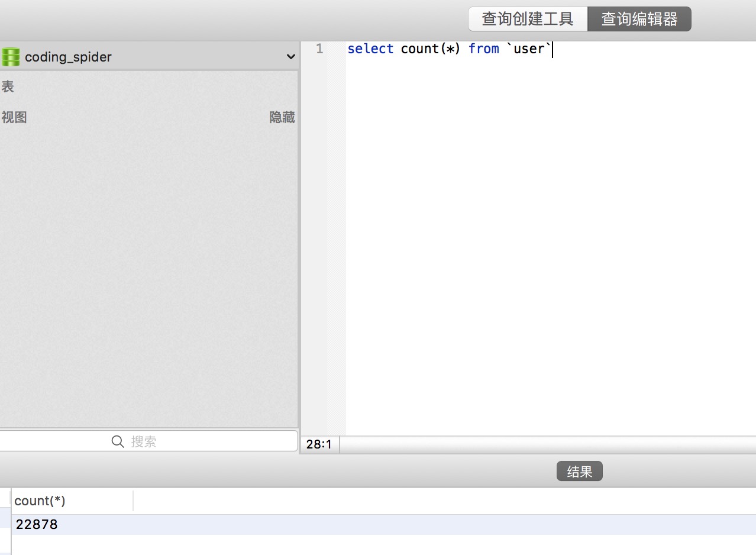Click line number 1 in the gutter

[319, 49]
